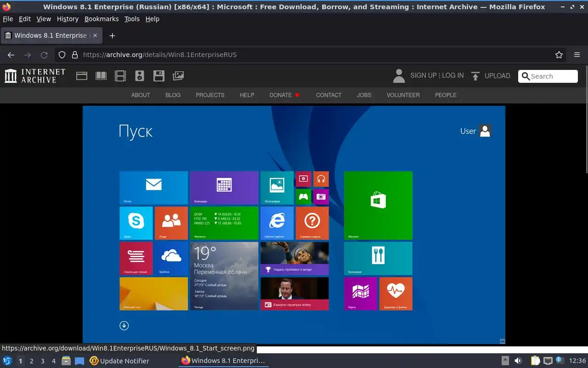
Task: Click the update alert tray icon
Action: tap(560, 360)
